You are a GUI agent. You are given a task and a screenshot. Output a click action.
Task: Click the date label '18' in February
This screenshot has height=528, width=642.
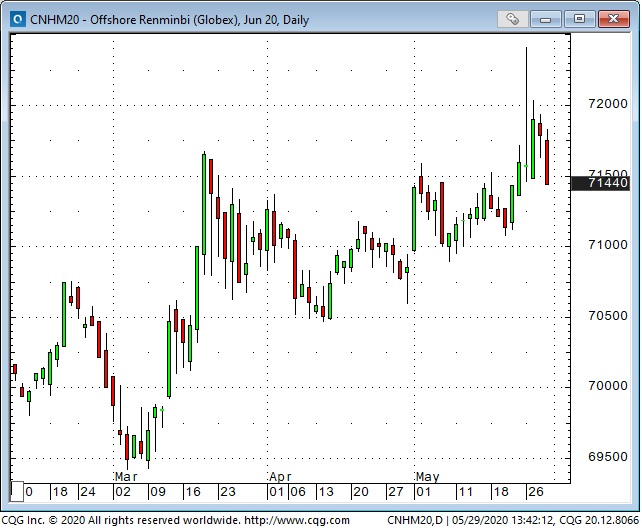(x=60, y=492)
